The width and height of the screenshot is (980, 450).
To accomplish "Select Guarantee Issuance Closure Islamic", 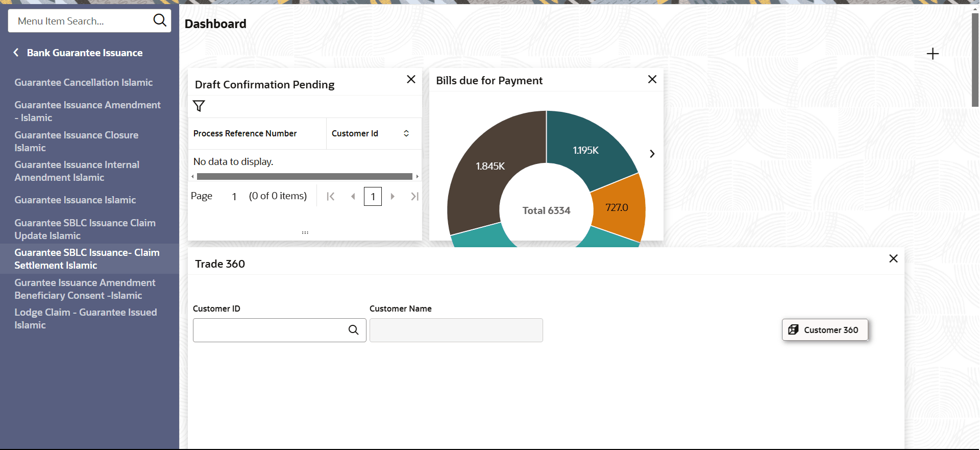I will (77, 141).
